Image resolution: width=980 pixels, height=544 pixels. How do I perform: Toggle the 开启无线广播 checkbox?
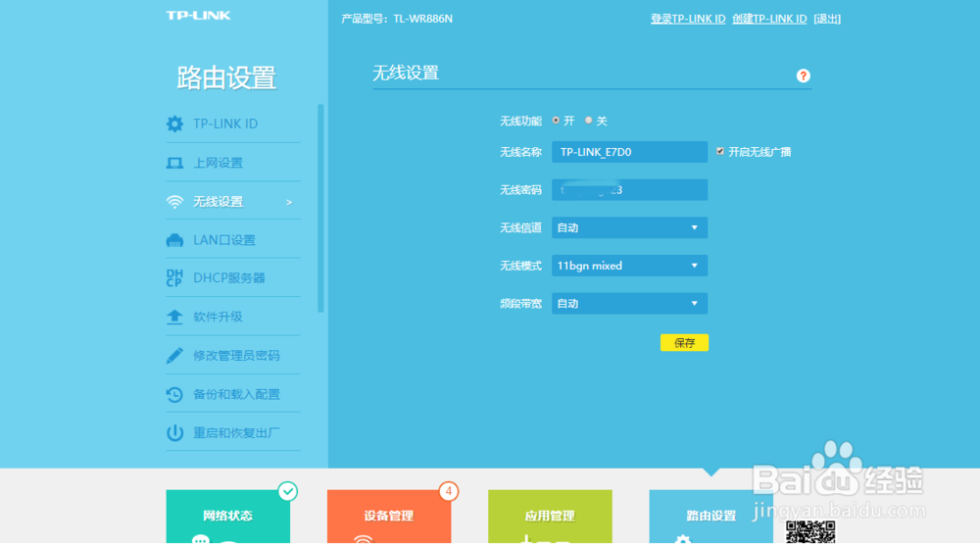click(720, 151)
